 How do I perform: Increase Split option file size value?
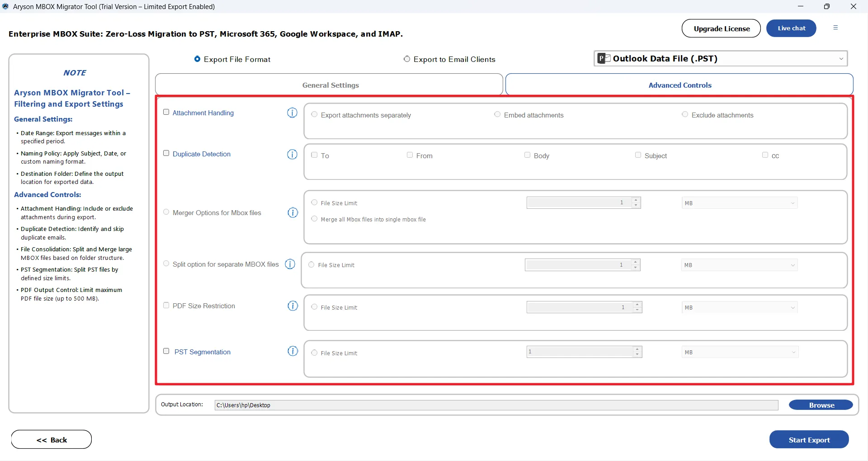pyautogui.click(x=636, y=262)
